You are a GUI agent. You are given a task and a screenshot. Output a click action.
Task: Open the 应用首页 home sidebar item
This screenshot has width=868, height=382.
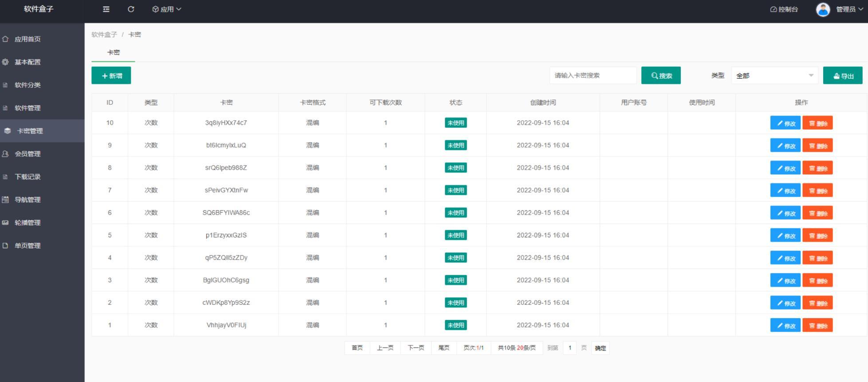pyautogui.click(x=27, y=39)
